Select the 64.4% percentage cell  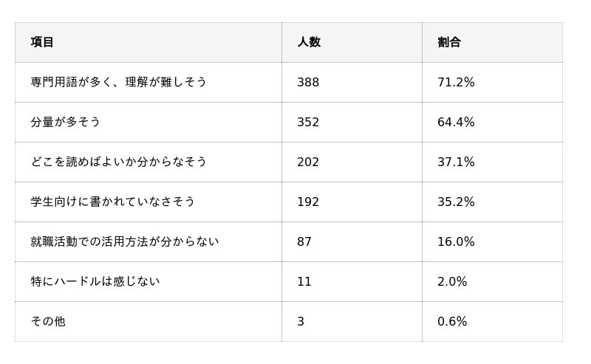click(456, 122)
